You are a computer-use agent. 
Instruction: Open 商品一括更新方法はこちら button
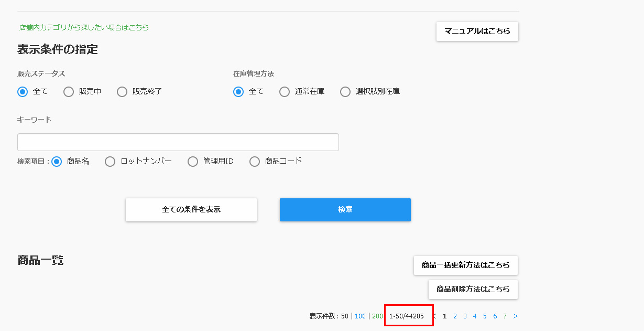coord(466,265)
